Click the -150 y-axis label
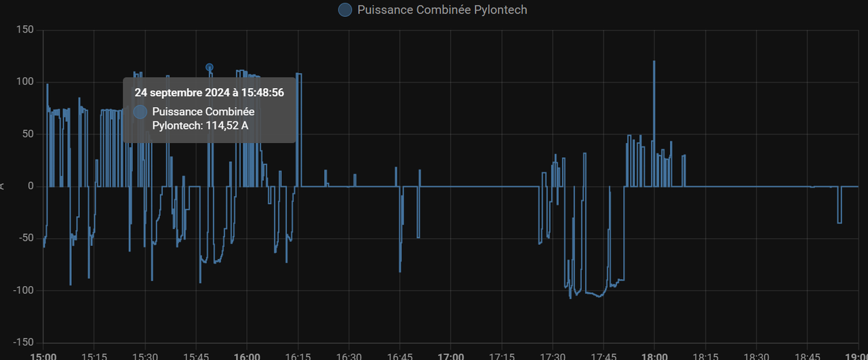 point(24,343)
